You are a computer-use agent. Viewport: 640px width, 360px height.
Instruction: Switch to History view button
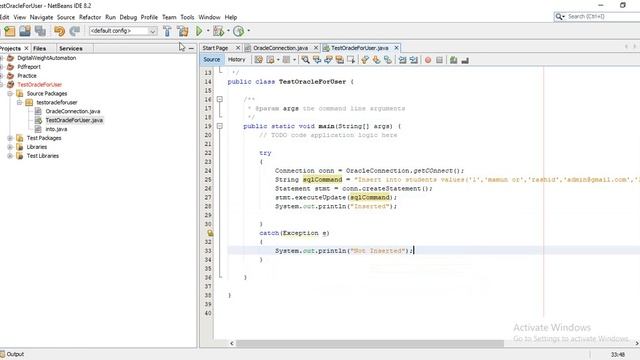pos(236,60)
